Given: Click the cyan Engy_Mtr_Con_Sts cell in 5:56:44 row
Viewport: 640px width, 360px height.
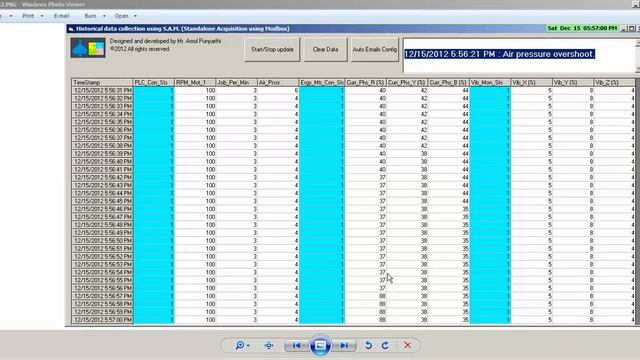Looking at the screenshot, I should click(x=322, y=193).
